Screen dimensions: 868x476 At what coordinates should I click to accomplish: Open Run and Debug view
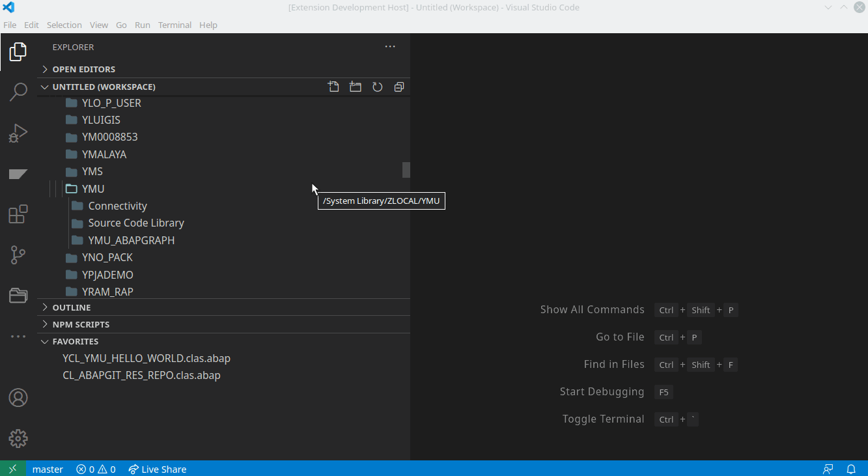coord(18,133)
